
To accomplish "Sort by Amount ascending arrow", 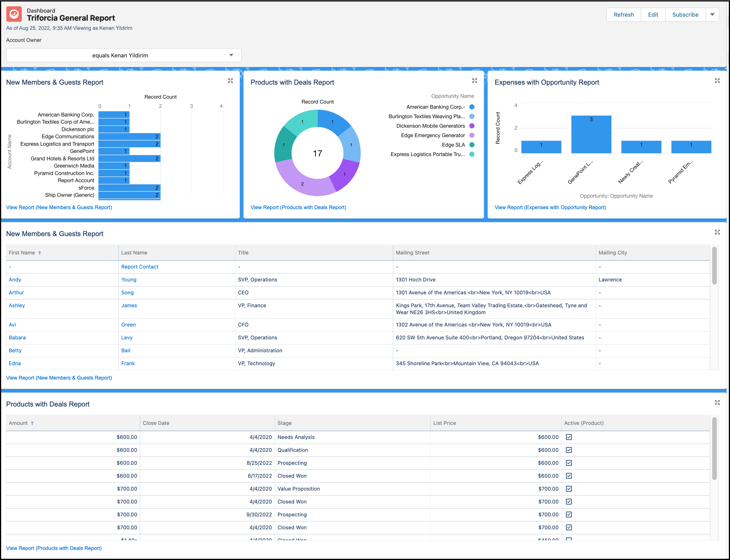I will [x=32, y=423].
